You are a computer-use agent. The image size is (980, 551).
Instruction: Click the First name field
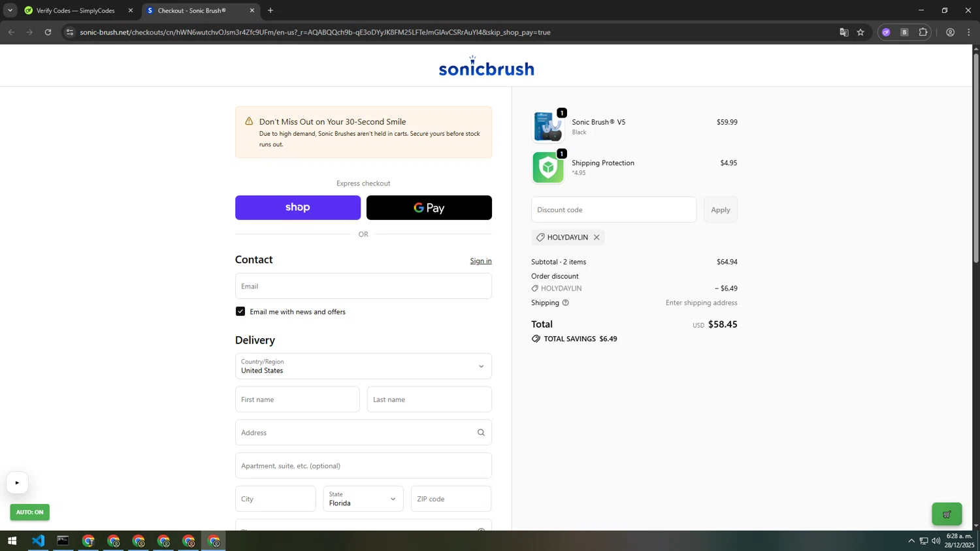297,400
